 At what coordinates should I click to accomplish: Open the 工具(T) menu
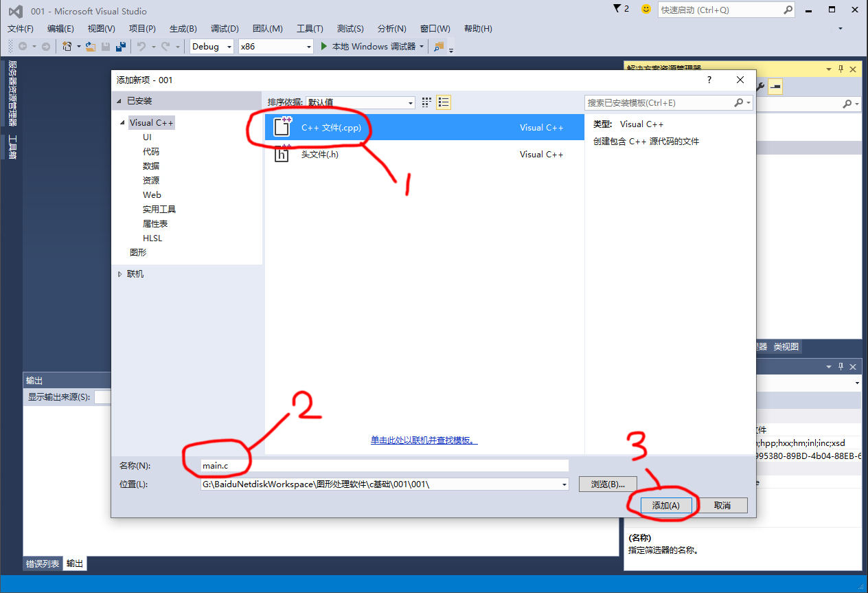click(310, 28)
